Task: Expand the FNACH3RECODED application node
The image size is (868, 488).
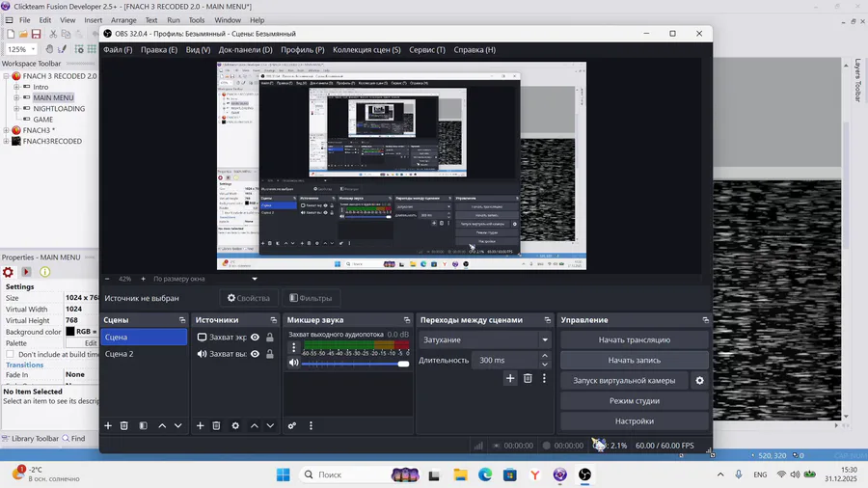Action: 6,141
